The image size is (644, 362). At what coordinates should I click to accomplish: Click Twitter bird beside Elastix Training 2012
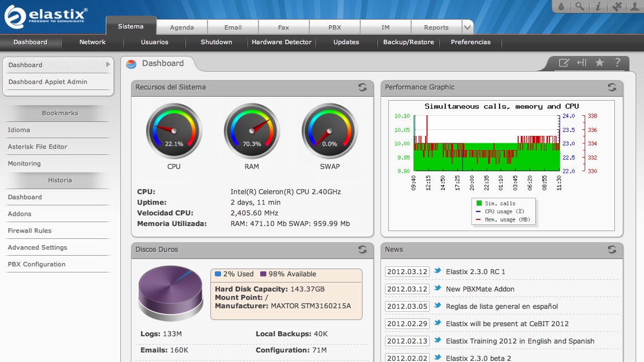438,340
